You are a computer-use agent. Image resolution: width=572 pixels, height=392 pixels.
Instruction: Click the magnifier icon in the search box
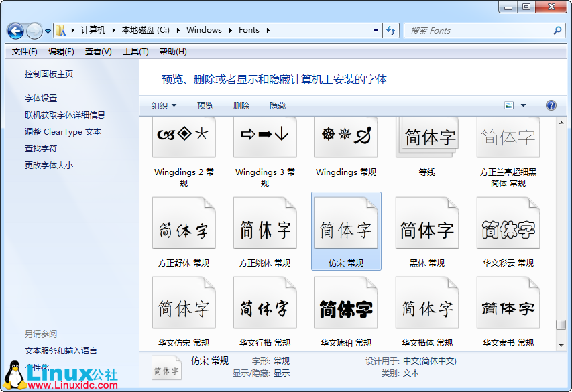pos(557,31)
